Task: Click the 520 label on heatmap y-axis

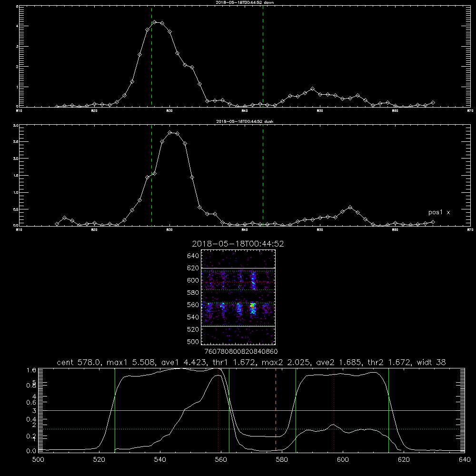Action: coord(193,329)
